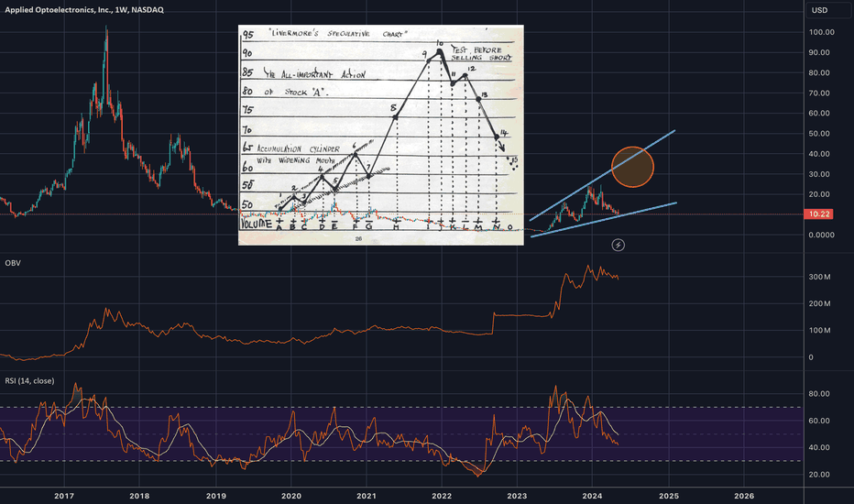
Task: Click the 100 M value on OBV scale
Action: pyautogui.click(x=819, y=330)
